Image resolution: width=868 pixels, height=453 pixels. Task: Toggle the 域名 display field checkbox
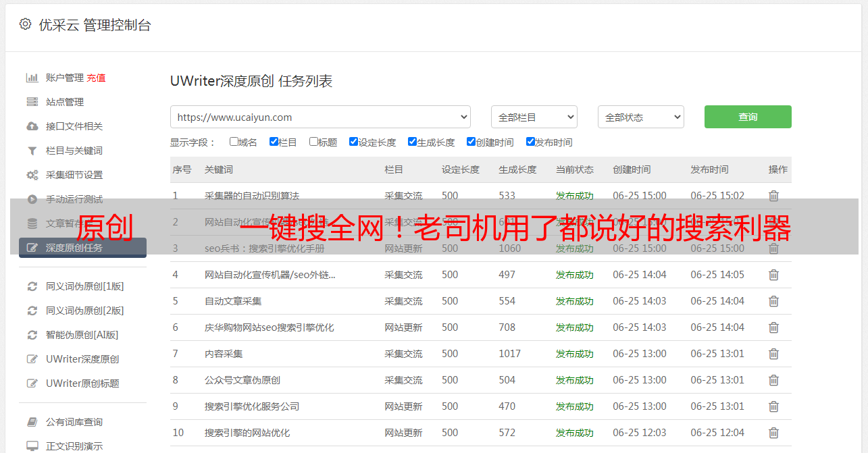click(x=234, y=142)
